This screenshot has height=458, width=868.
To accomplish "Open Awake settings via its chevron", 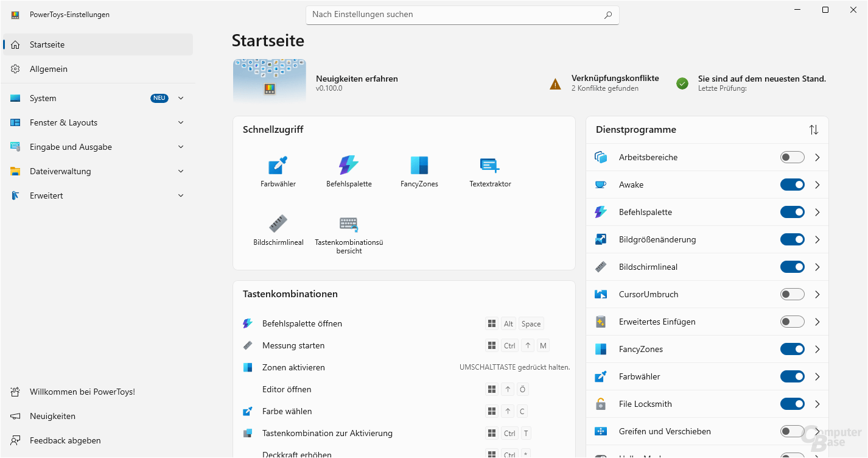I will (817, 185).
